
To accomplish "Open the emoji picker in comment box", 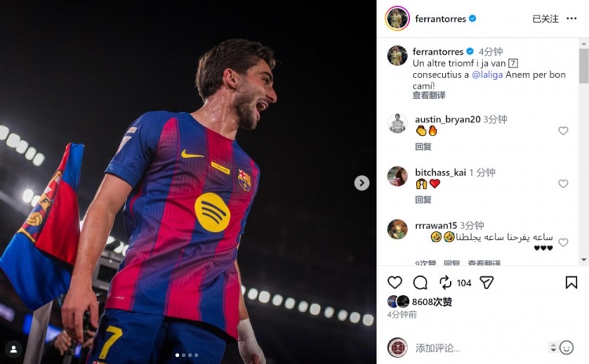I will point(566,348).
